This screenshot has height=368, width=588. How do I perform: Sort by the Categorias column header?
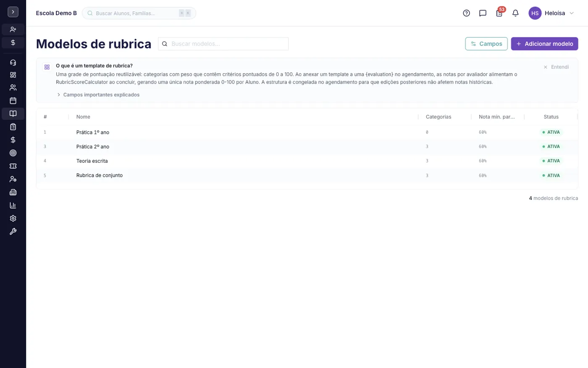[438, 117]
